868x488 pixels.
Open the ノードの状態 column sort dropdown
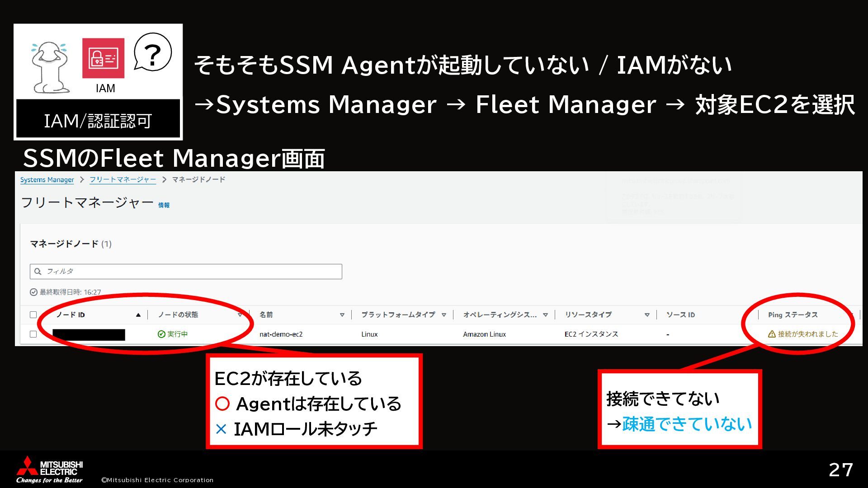tap(240, 315)
